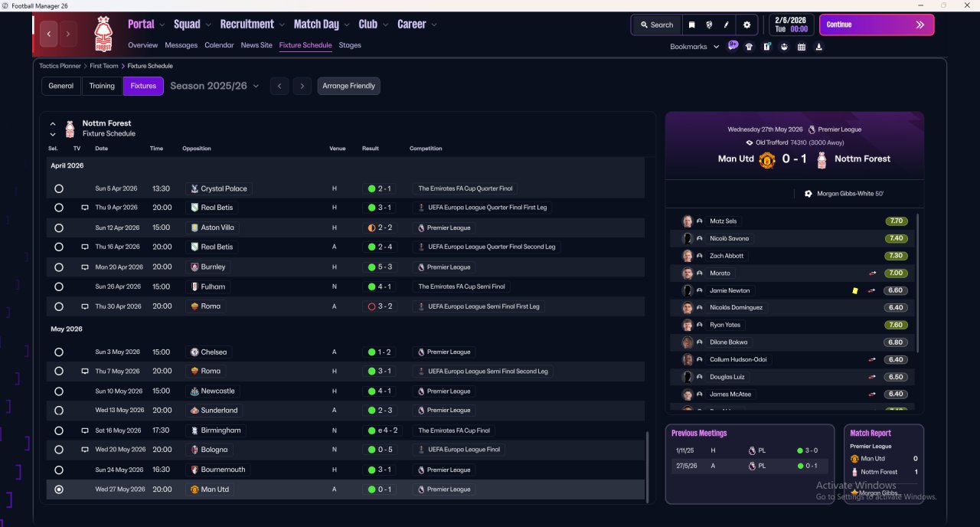This screenshot has width=980, height=527.
Task: Open the Messages tab
Action: coord(181,45)
